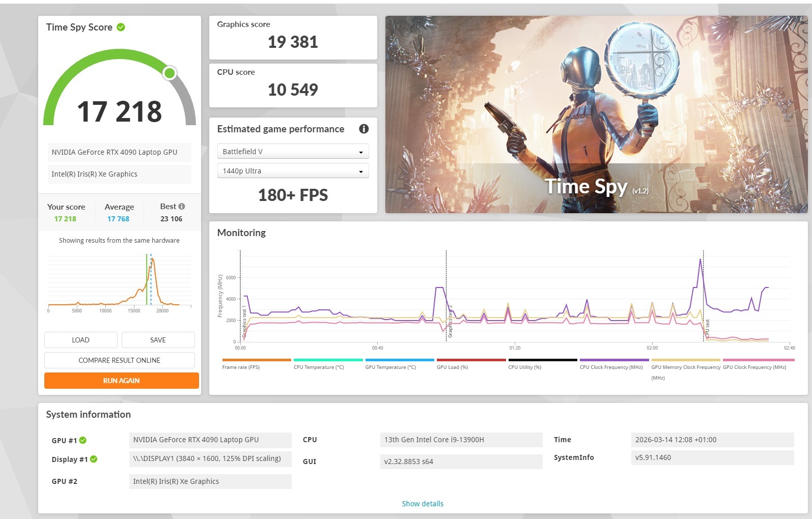The height and width of the screenshot is (519, 812).
Task: Click the Time field 2026-03-14 12:08 +01:00
Action: [712, 440]
